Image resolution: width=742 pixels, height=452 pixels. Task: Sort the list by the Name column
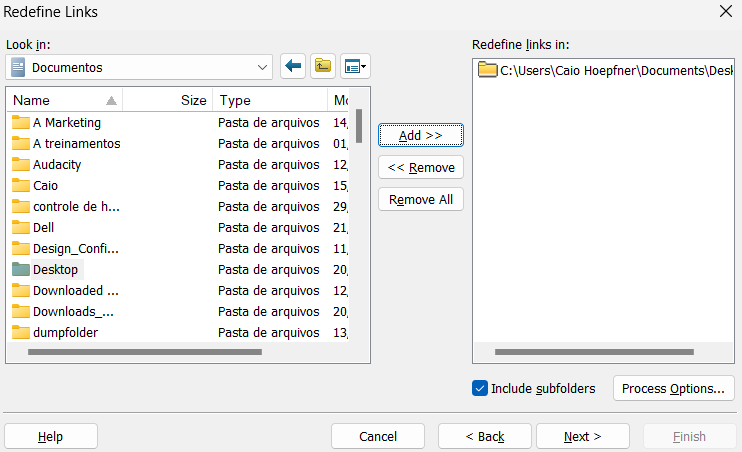[65, 100]
